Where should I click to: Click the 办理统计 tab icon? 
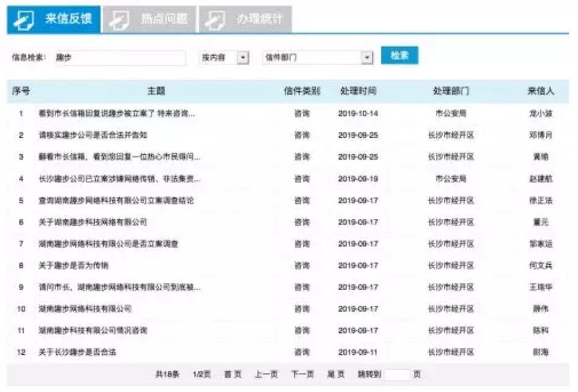(x=213, y=20)
